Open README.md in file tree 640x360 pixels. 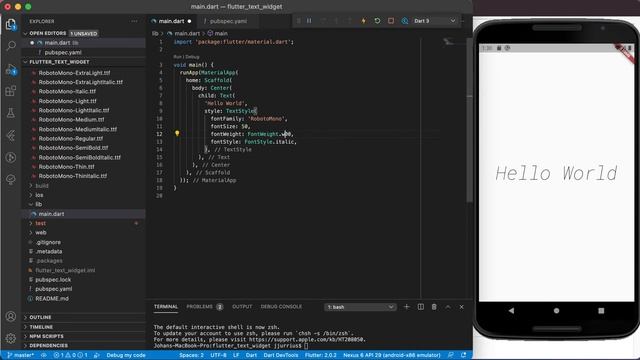click(x=52, y=298)
